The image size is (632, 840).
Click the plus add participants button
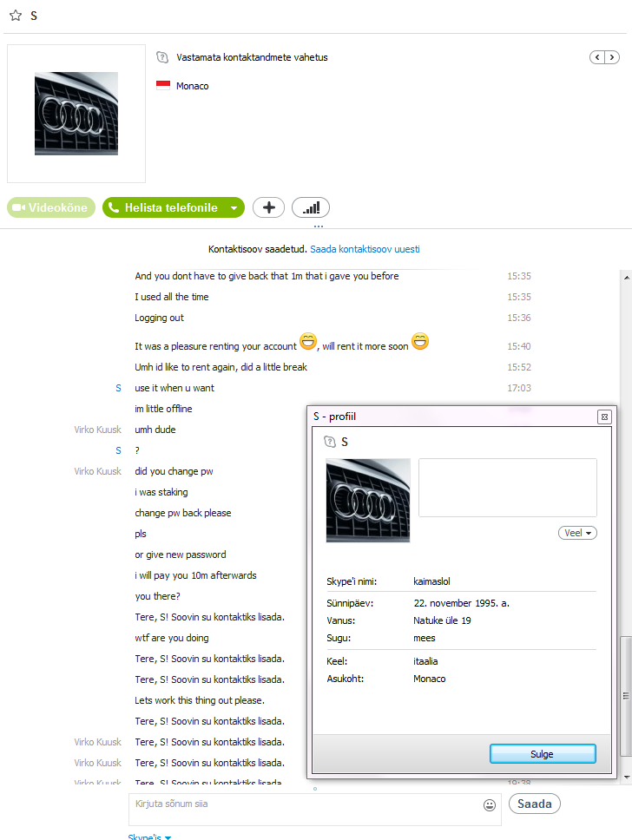[x=268, y=207]
